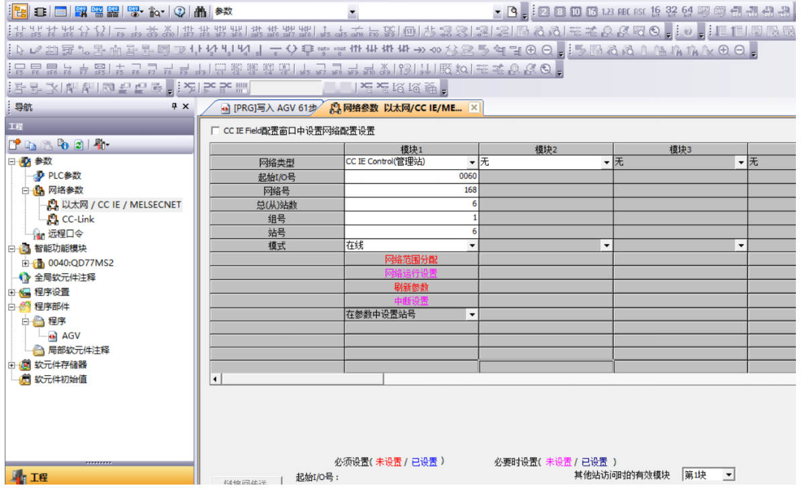Viewport: 812px width, 504px height.
Task: Click the 起始I/O号 field showing 0060
Action: pos(412,177)
